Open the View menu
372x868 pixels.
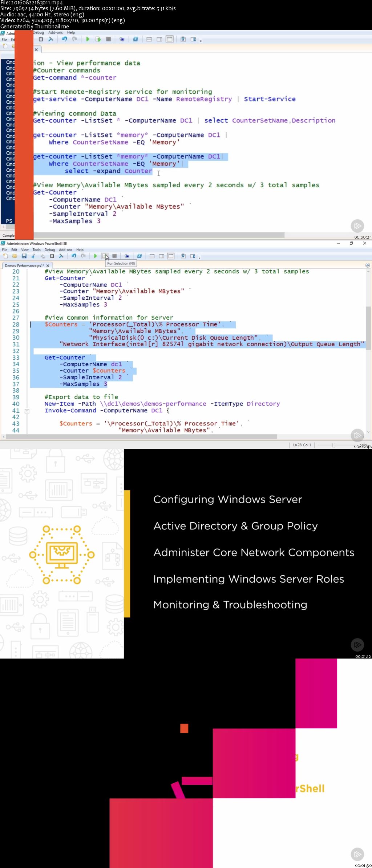pos(25,250)
